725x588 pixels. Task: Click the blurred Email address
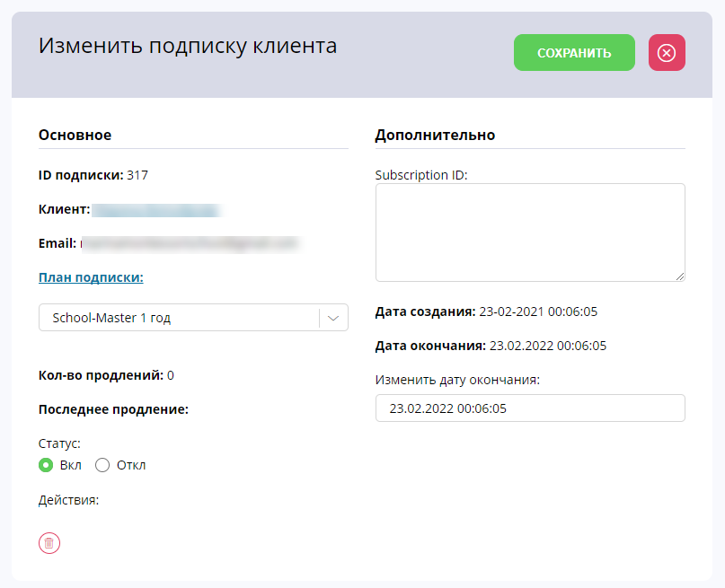click(x=191, y=244)
